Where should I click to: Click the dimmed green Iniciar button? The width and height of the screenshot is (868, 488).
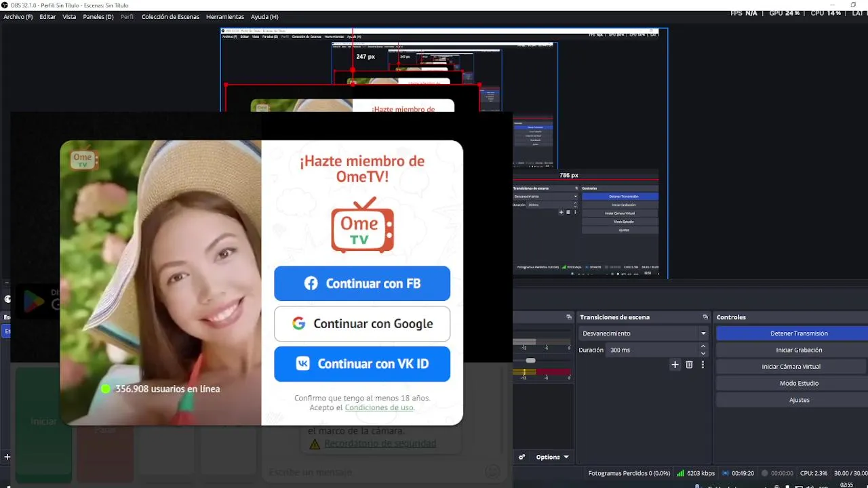(43, 424)
